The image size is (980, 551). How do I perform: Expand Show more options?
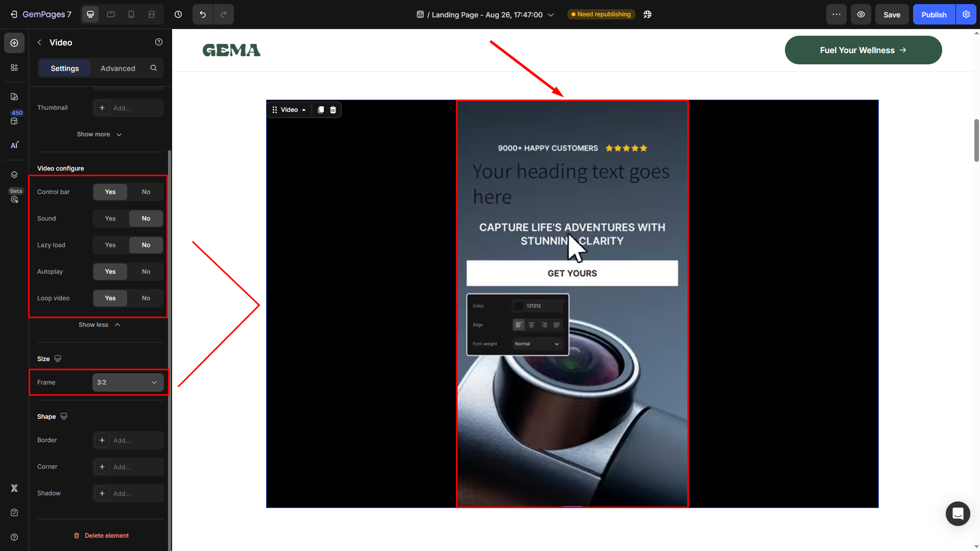[100, 134]
